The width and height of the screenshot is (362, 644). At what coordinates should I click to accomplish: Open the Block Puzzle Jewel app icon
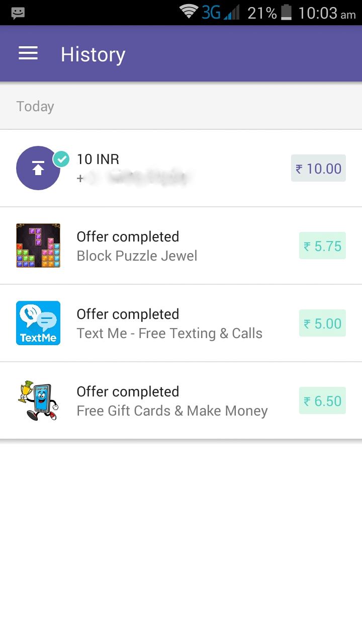click(x=38, y=246)
